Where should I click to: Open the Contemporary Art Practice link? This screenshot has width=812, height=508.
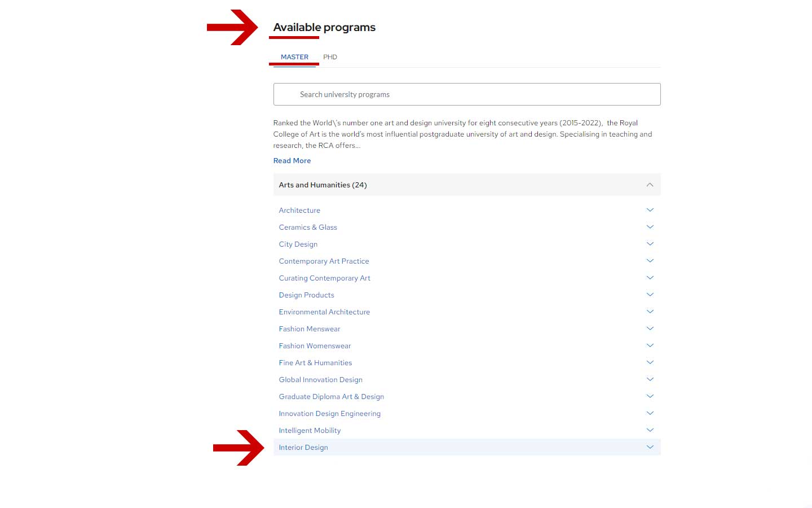(x=324, y=261)
